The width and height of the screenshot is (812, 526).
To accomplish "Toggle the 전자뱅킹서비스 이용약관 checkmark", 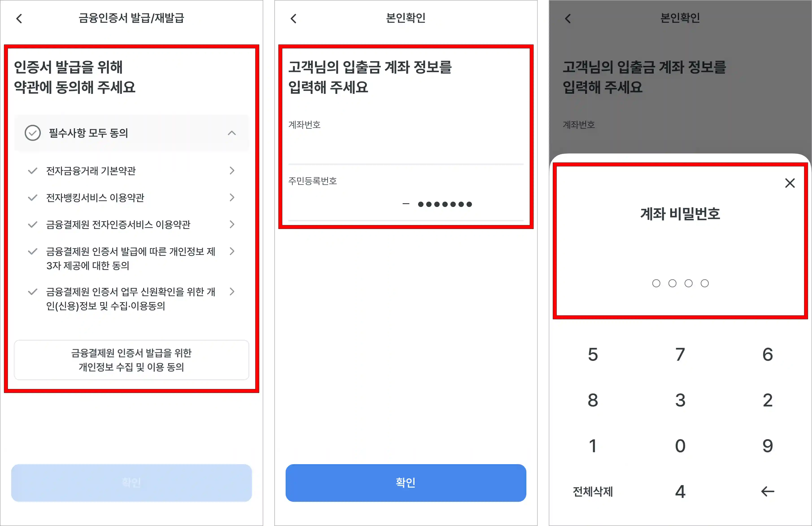I will (x=33, y=197).
